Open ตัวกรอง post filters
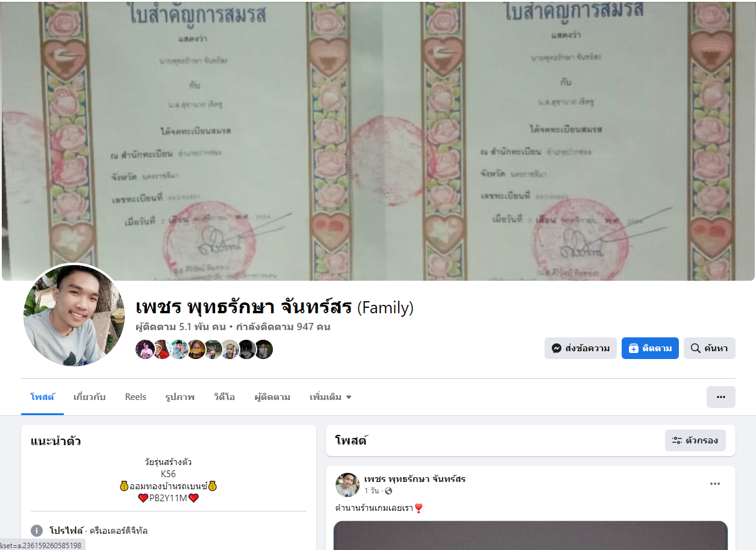 coord(695,440)
